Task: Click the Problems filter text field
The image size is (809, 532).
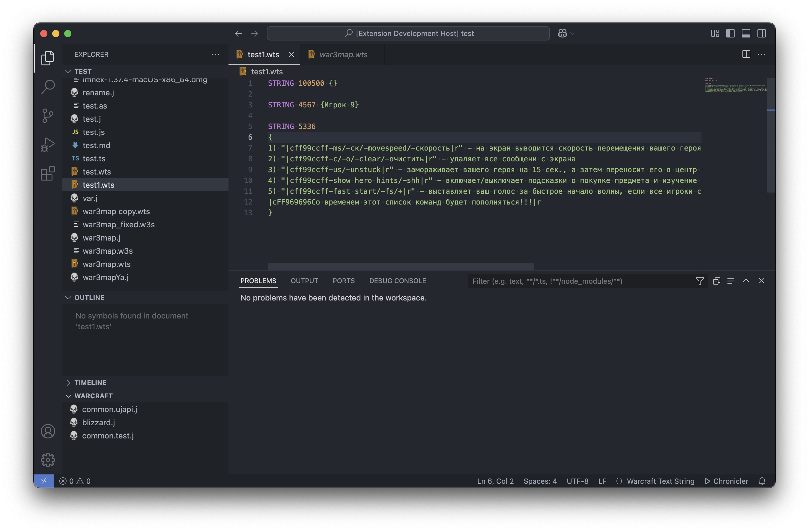Action: pos(578,281)
